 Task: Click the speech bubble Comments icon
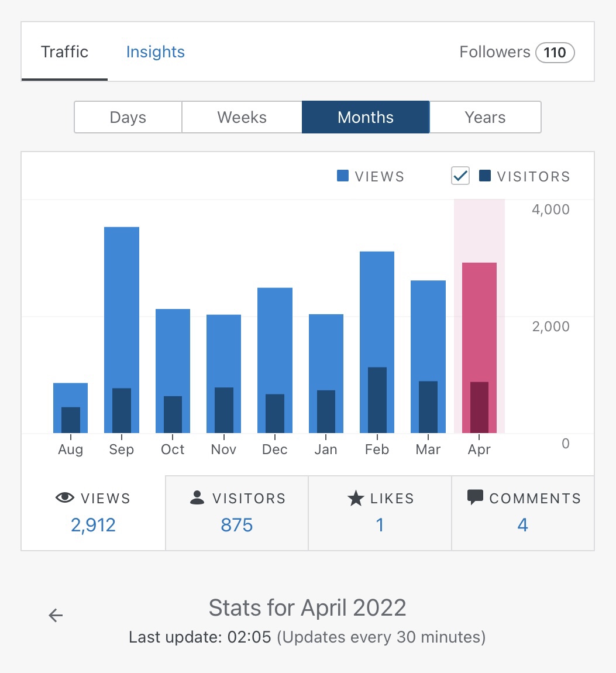[x=475, y=497]
